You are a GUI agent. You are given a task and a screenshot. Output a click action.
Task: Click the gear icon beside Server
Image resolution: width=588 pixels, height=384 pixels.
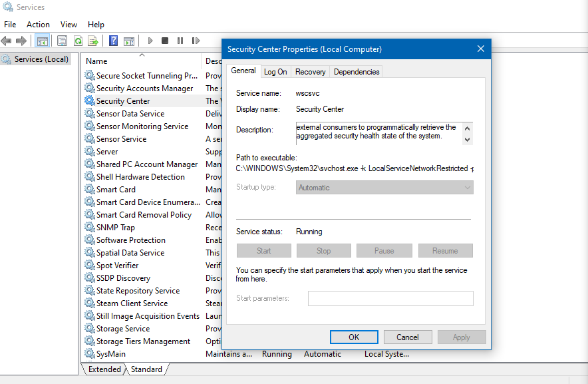tap(90, 151)
